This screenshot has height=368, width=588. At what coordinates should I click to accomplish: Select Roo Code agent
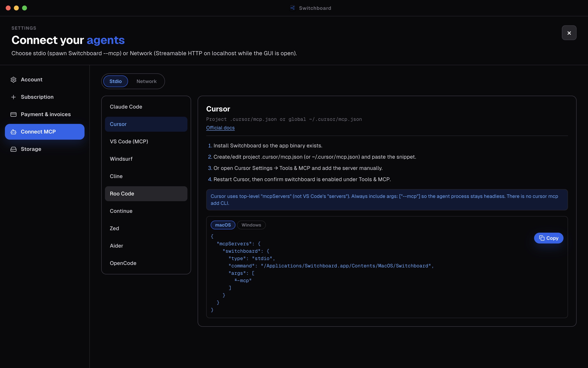coord(146,194)
